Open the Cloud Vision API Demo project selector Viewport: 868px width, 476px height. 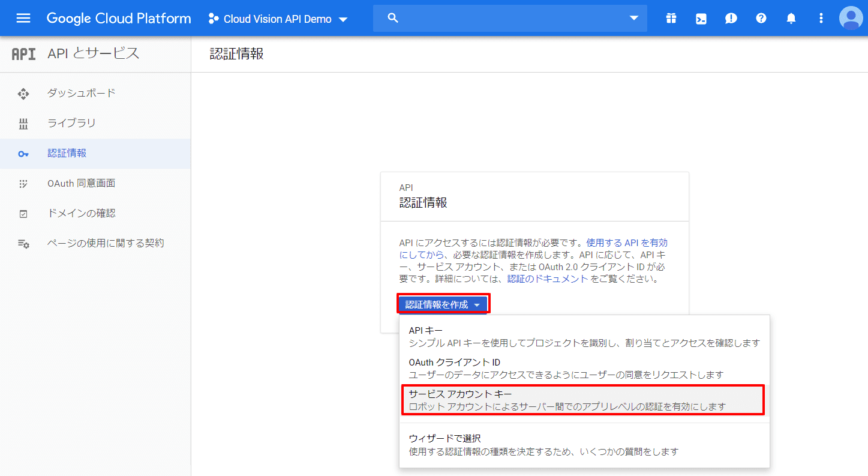[x=277, y=19]
